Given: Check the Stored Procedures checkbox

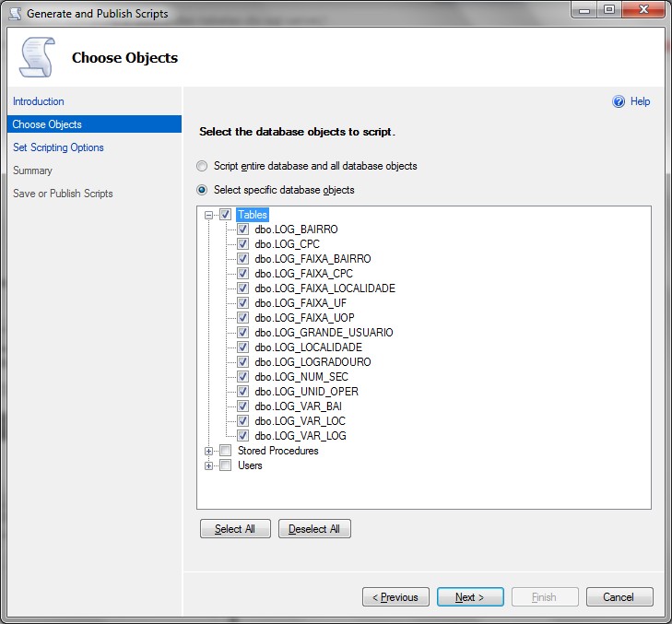Looking at the screenshot, I should click(x=226, y=451).
